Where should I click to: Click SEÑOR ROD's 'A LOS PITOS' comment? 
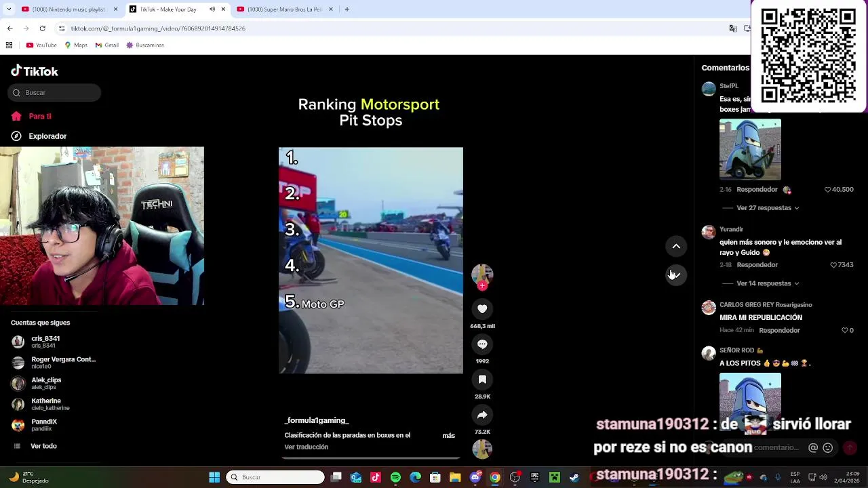click(765, 363)
